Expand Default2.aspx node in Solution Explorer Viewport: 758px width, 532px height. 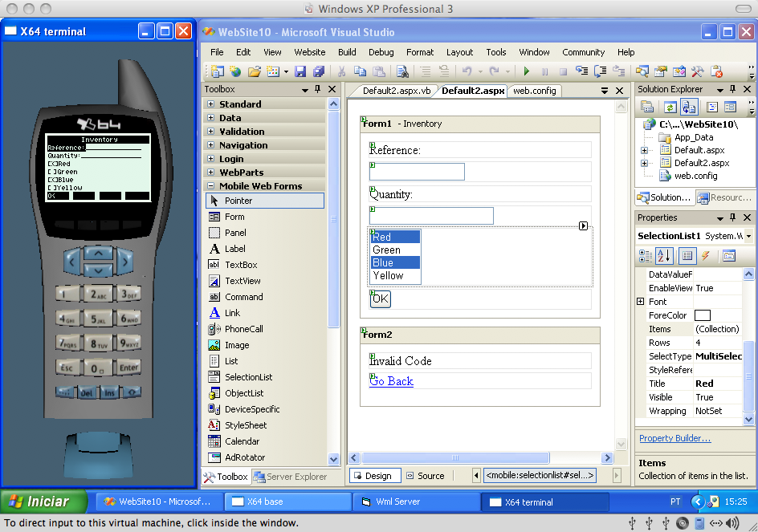pyautogui.click(x=644, y=164)
